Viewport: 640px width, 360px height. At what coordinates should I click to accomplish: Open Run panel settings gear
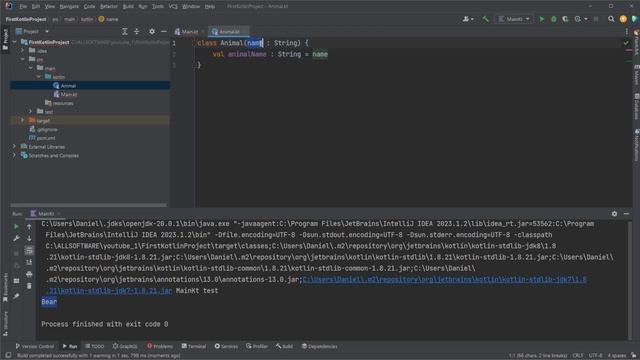(614, 213)
